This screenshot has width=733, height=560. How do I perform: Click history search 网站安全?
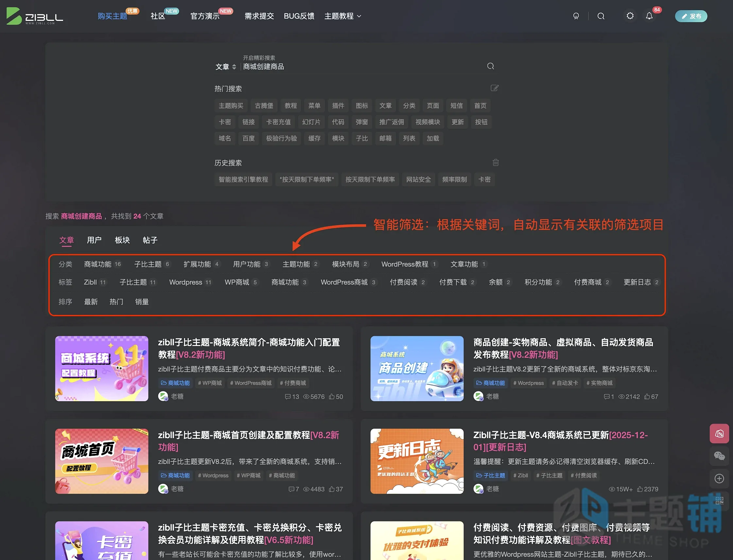coord(418,180)
